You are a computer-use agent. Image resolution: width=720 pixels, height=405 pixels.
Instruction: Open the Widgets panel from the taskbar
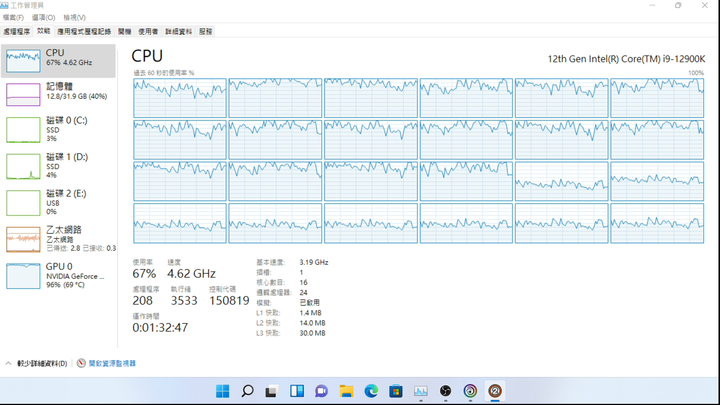tap(297, 391)
